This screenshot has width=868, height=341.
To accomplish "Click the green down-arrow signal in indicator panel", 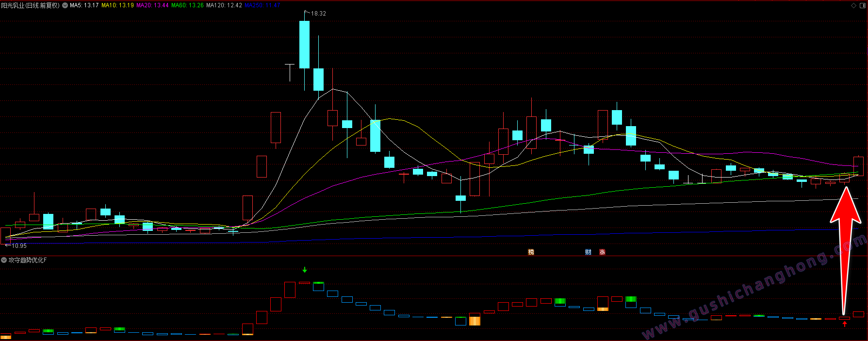I will (x=305, y=270).
